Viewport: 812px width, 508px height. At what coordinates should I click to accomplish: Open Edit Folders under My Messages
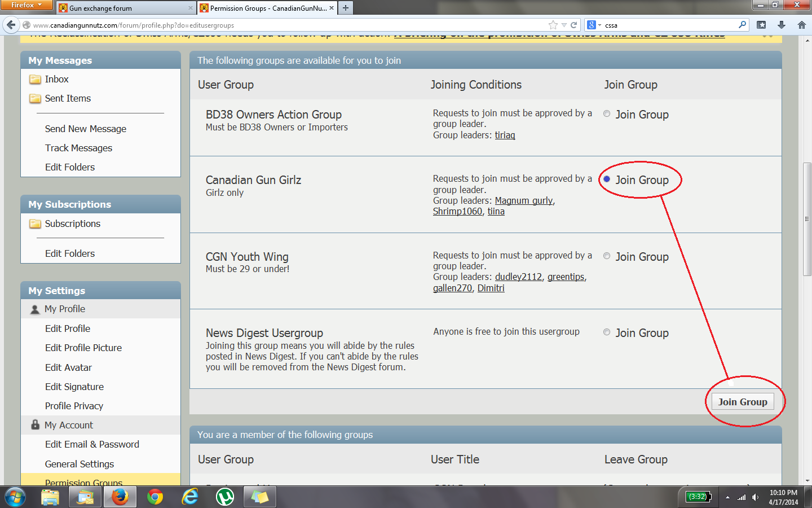(70, 167)
